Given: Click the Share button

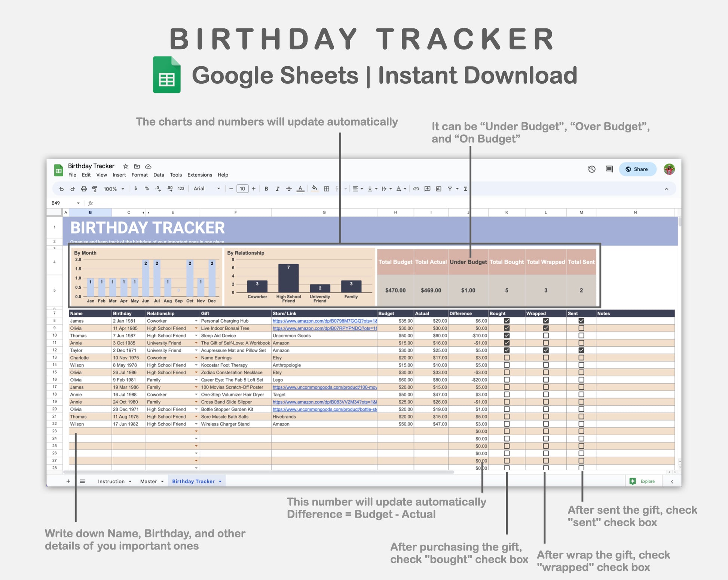Looking at the screenshot, I should pos(637,169).
